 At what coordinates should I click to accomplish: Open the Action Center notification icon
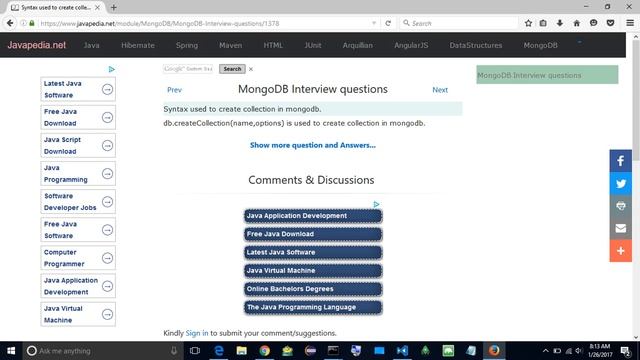point(625,351)
